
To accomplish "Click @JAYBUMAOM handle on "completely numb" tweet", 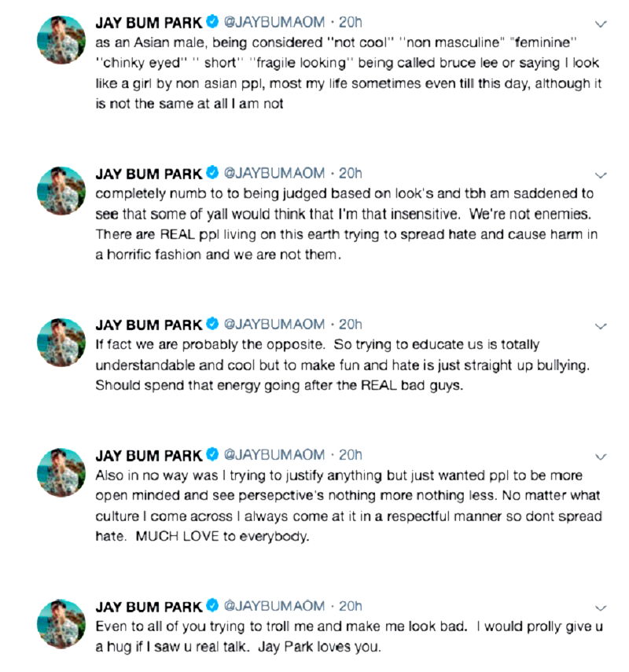I will [x=274, y=173].
